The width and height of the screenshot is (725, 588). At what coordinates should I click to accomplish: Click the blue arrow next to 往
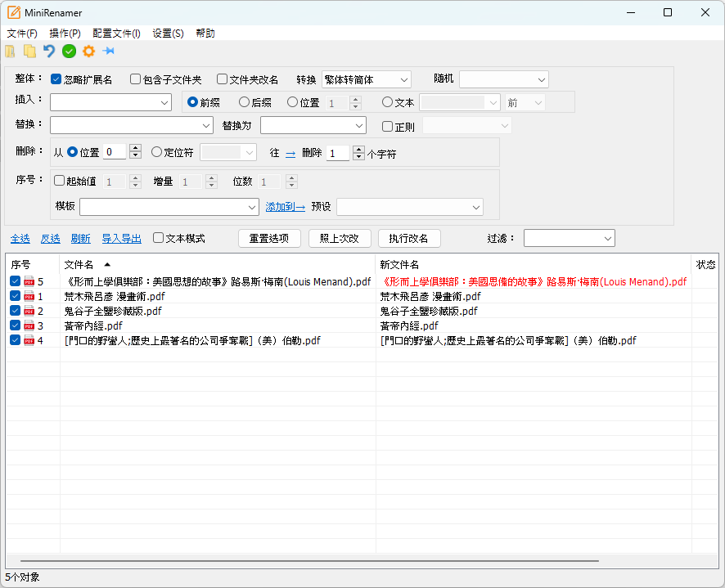[x=290, y=153]
